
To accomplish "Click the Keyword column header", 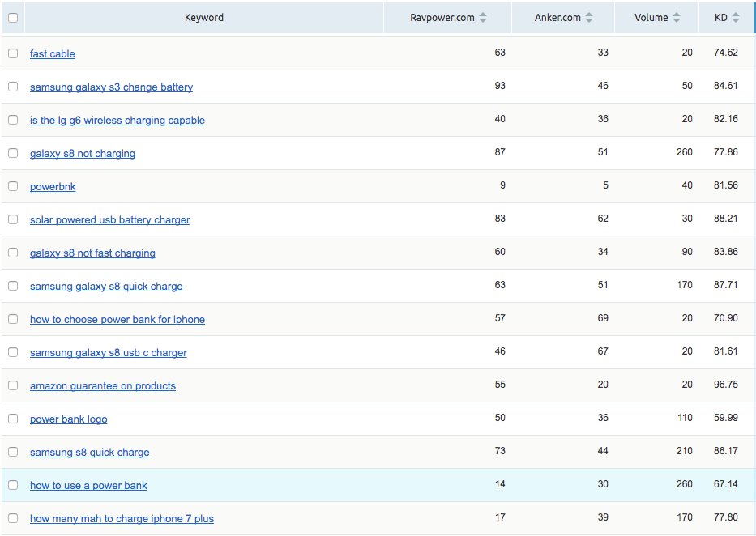I will click(204, 18).
